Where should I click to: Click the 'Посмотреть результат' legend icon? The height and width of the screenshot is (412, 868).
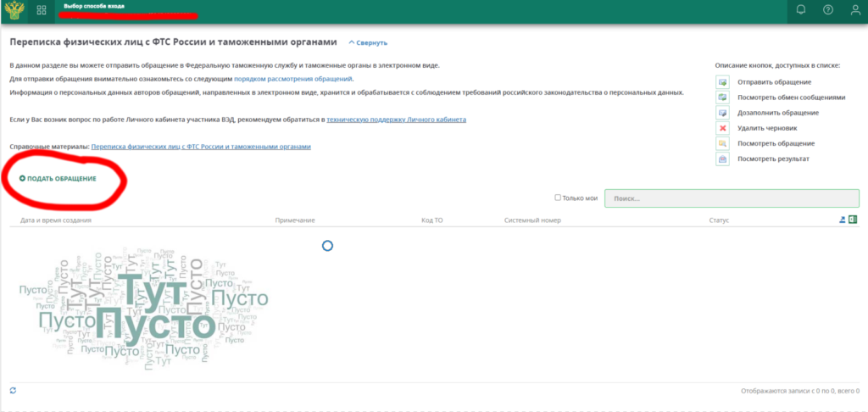[x=722, y=159]
